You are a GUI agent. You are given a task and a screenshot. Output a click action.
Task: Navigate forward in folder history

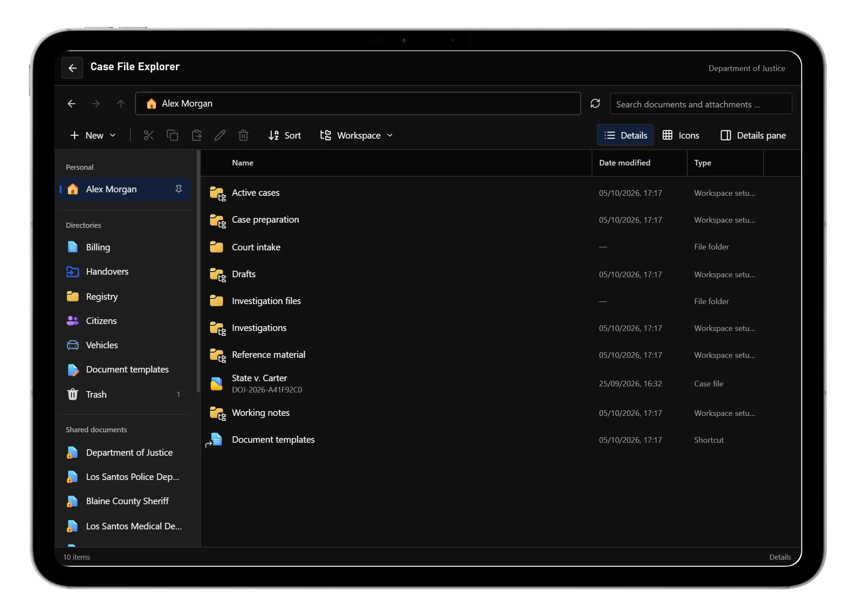(x=96, y=104)
